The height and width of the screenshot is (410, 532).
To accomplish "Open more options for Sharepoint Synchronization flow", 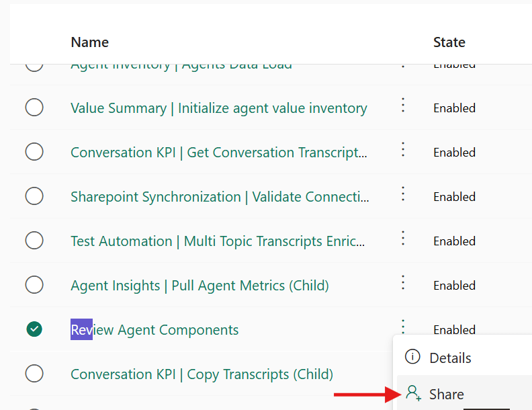I will coord(403,194).
